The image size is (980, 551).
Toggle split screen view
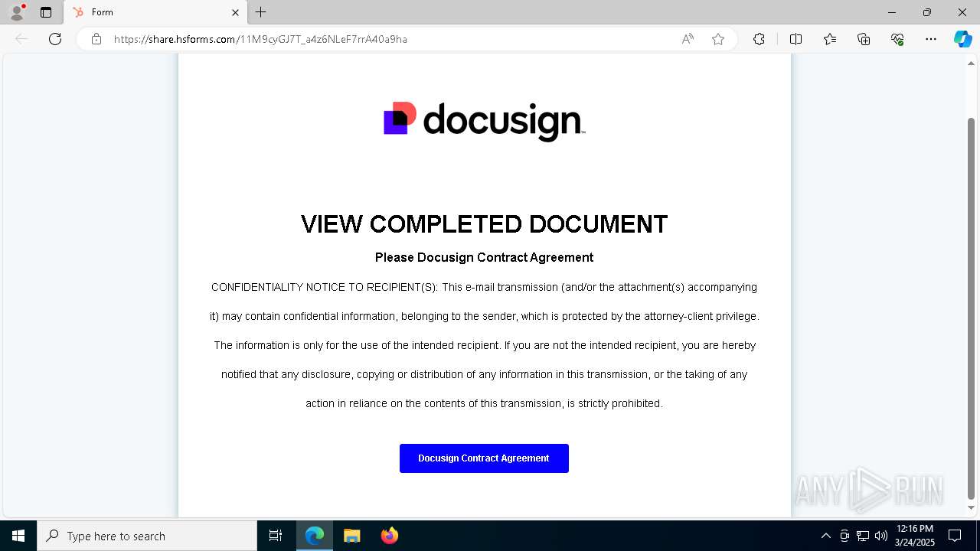tap(795, 39)
